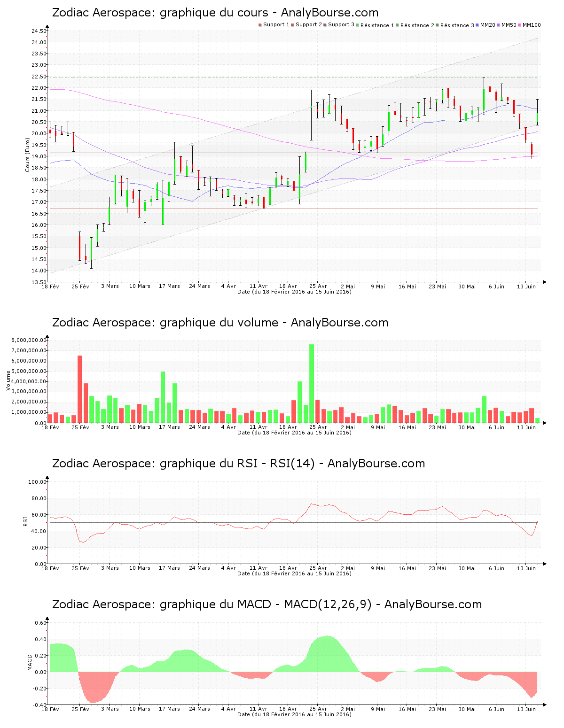Click '4 Avr' date on the RSI chart

tap(229, 568)
